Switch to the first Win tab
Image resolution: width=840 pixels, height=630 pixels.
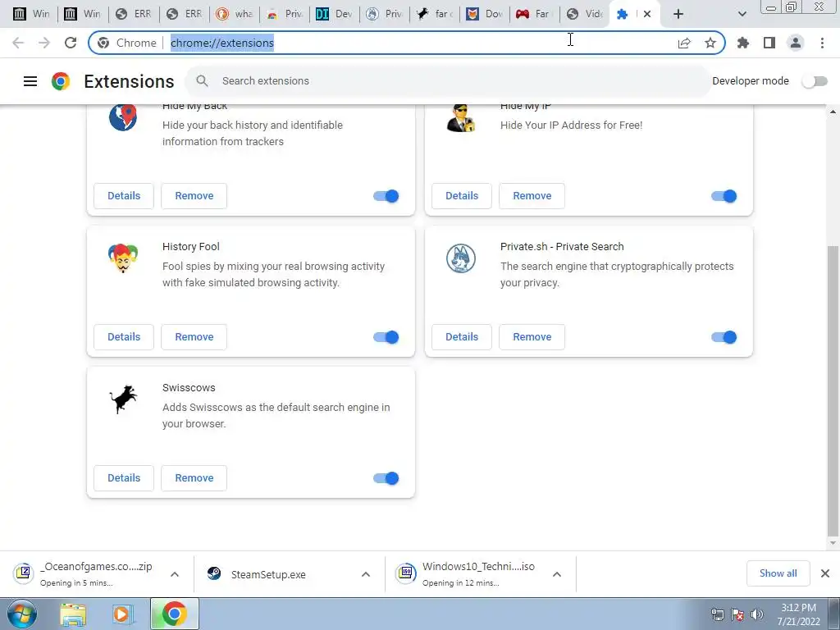pyautogui.click(x=31, y=14)
